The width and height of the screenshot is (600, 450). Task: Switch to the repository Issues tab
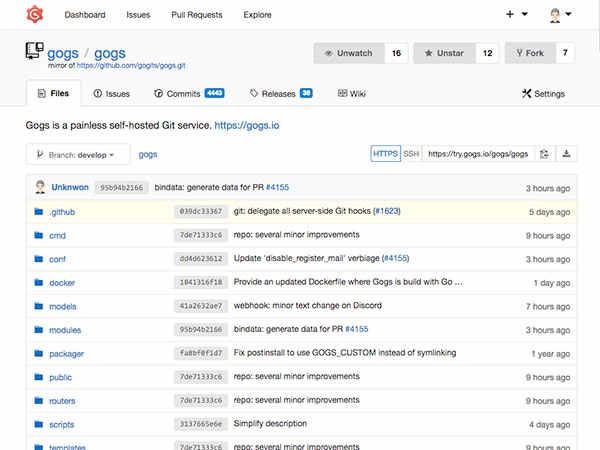pyautogui.click(x=111, y=94)
